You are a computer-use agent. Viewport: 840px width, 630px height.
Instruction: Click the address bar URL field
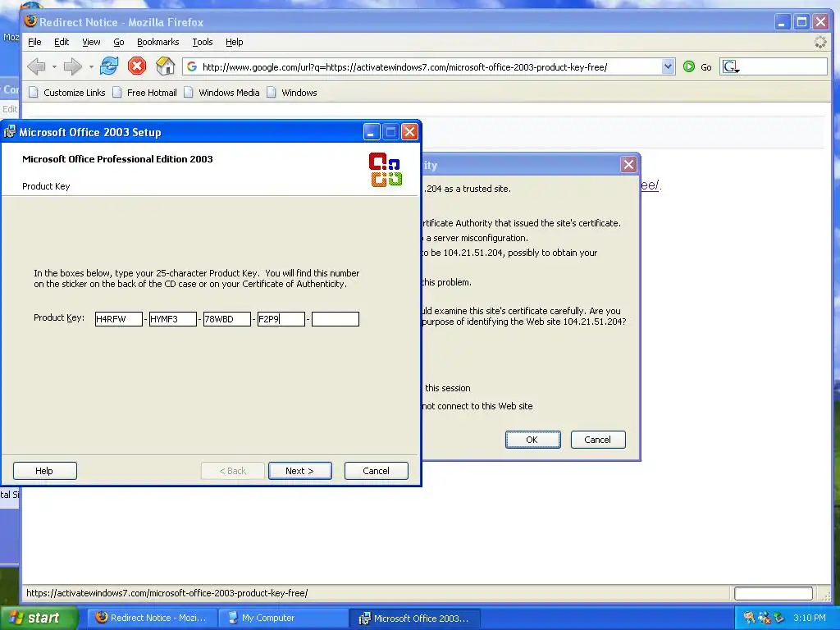pos(428,67)
